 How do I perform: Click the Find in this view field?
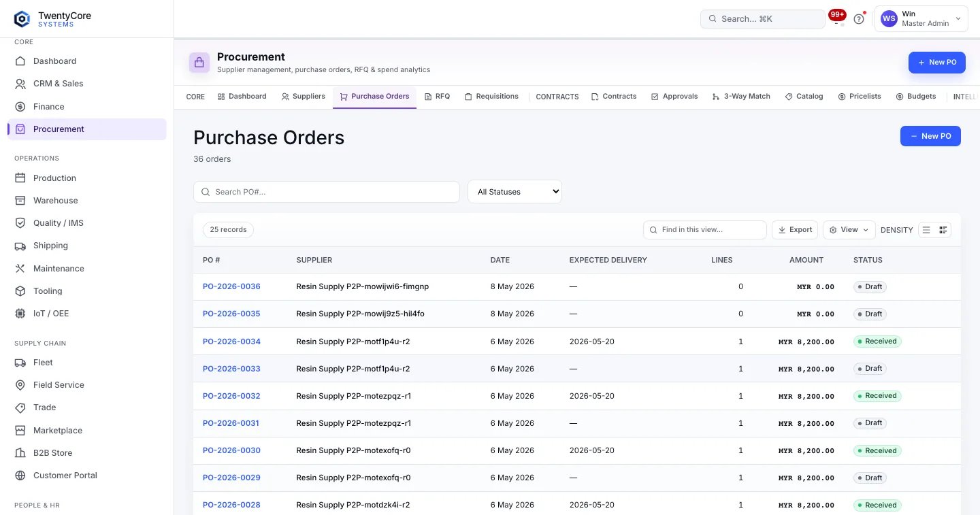click(x=705, y=230)
